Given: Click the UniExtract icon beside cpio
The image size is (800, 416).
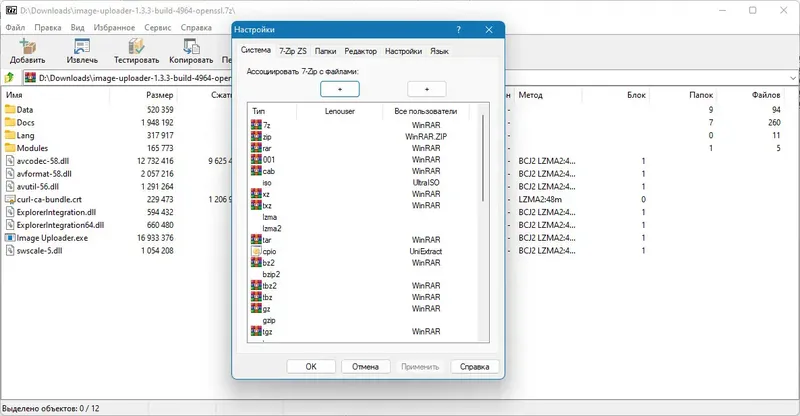Looking at the screenshot, I should tap(256, 251).
